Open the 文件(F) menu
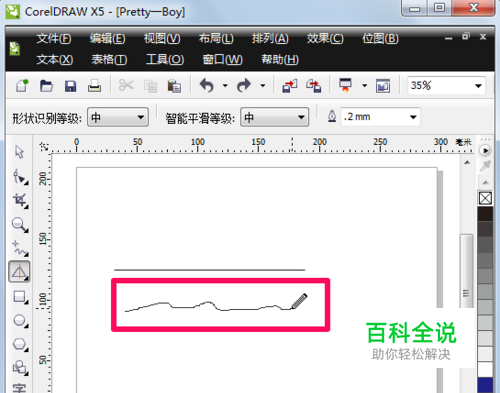This screenshot has height=393, width=500. (54, 39)
